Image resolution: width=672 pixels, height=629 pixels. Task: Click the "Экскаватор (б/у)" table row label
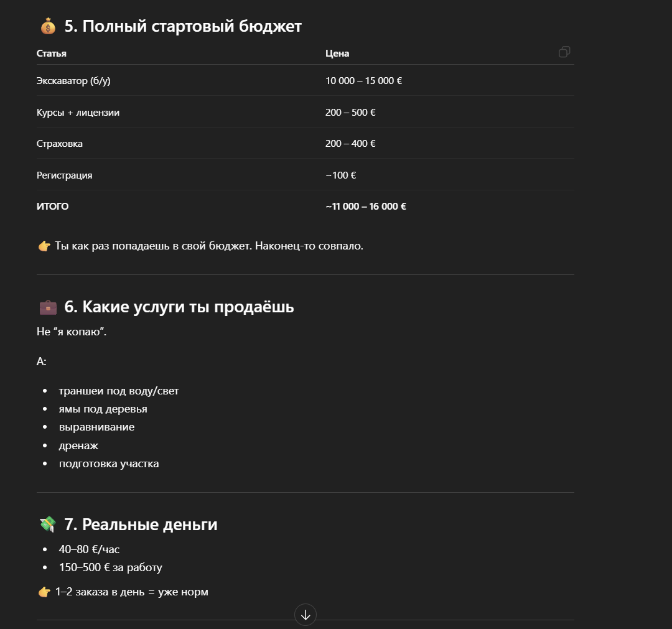click(x=73, y=80)
